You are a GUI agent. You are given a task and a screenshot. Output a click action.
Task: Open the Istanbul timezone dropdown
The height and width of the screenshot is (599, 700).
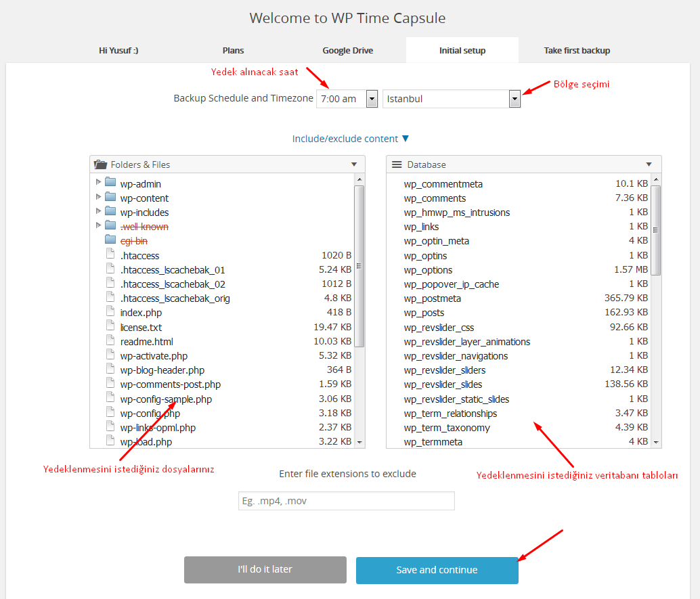point(515,98)
